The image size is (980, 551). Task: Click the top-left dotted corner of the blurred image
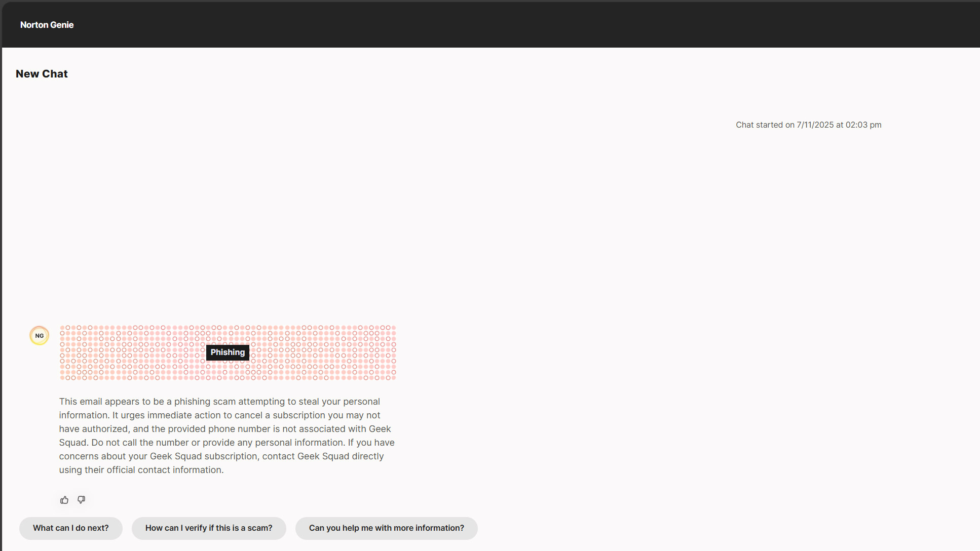click(63, 328)
